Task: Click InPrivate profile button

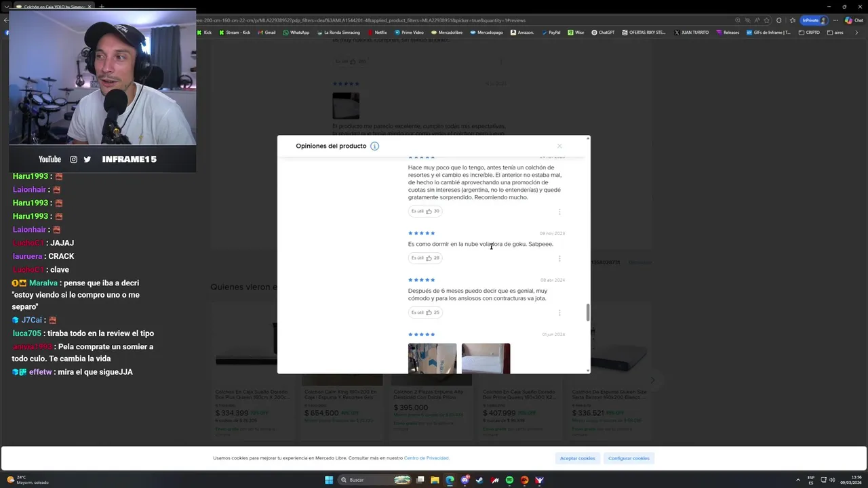Action: (x=814, y=20)
